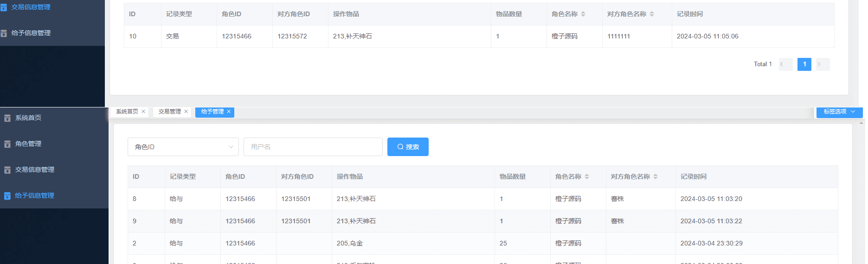Screen dimensions: 868x264
Task: Sort by 对方角色名称 in the 给与 records table
Action: point(656,176)
